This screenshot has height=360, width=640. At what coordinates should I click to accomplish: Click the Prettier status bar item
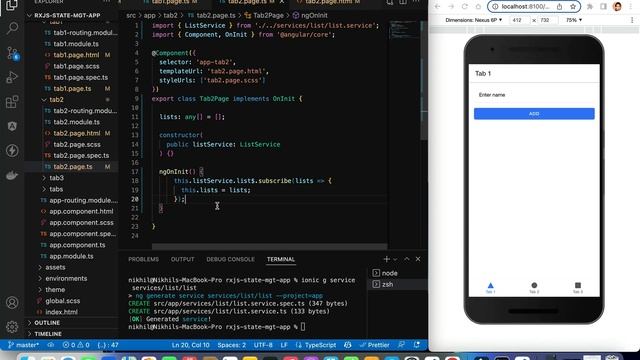click(375, 345)
